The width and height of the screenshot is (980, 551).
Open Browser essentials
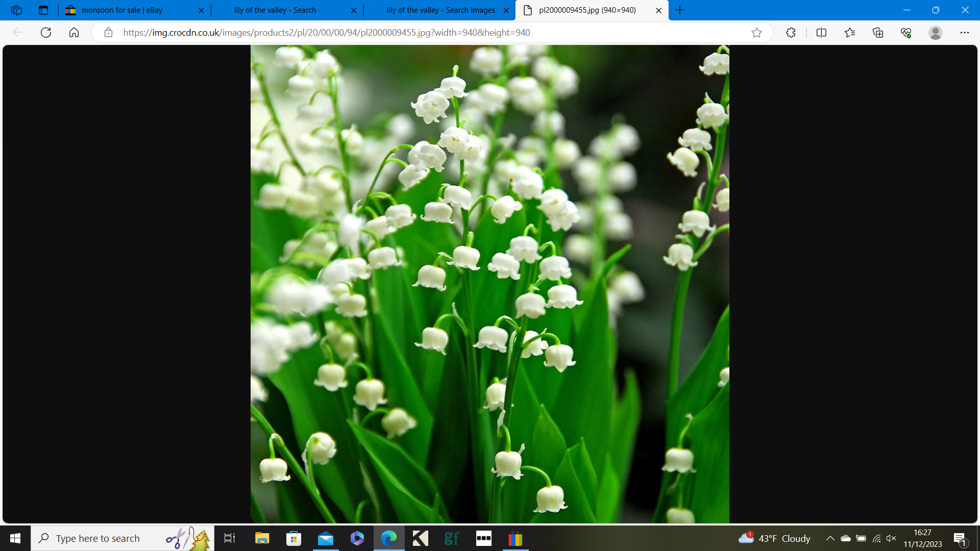point(906,33)
